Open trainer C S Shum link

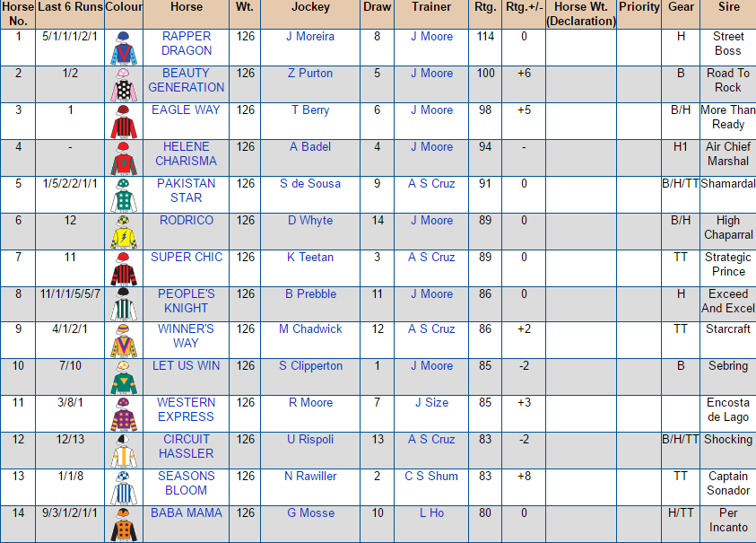tap(431, 477)
